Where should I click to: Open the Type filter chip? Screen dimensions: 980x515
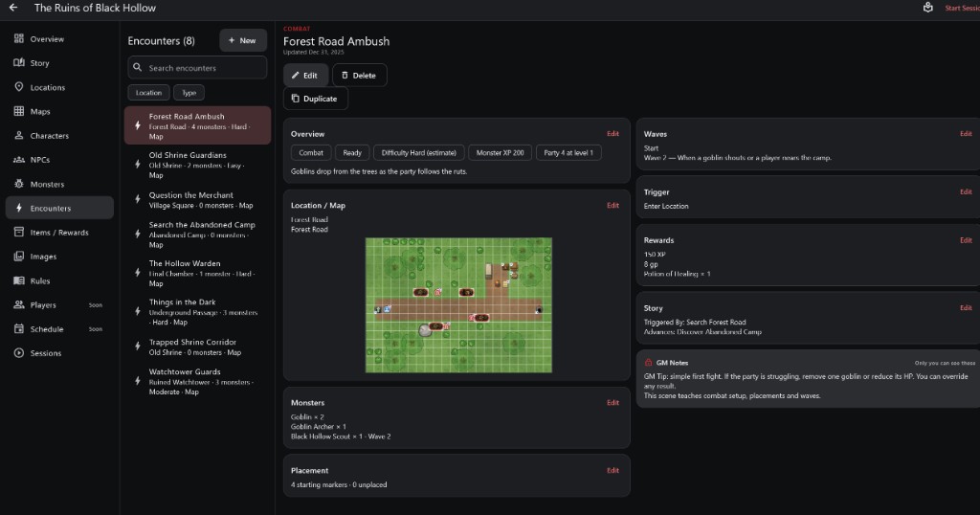tap(189, 93)
